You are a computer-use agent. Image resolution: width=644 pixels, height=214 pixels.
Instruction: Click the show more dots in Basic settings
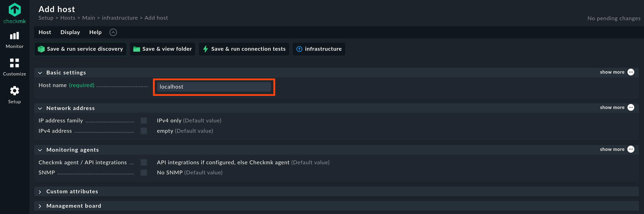point(631,72)
